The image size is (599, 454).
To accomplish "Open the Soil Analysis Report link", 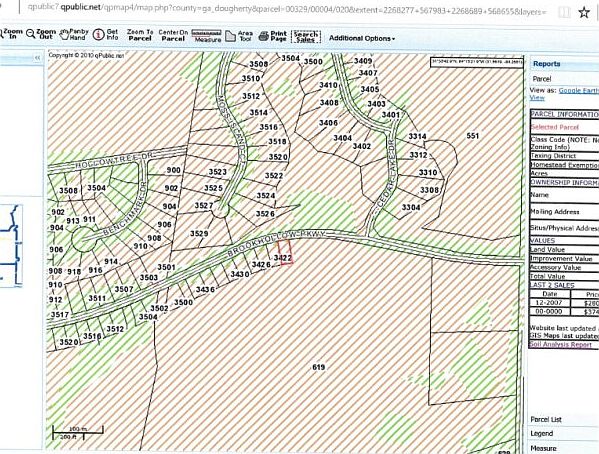I will [x=560, y=344].
